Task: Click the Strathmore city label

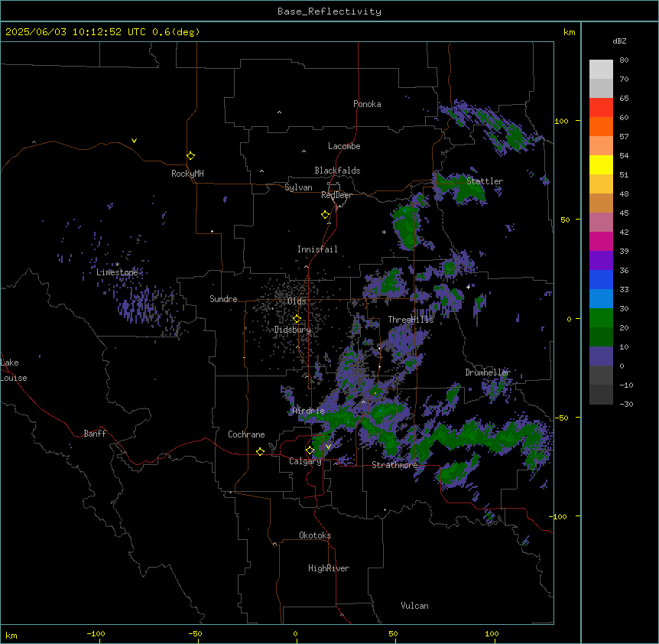Action: coord(394,465)
